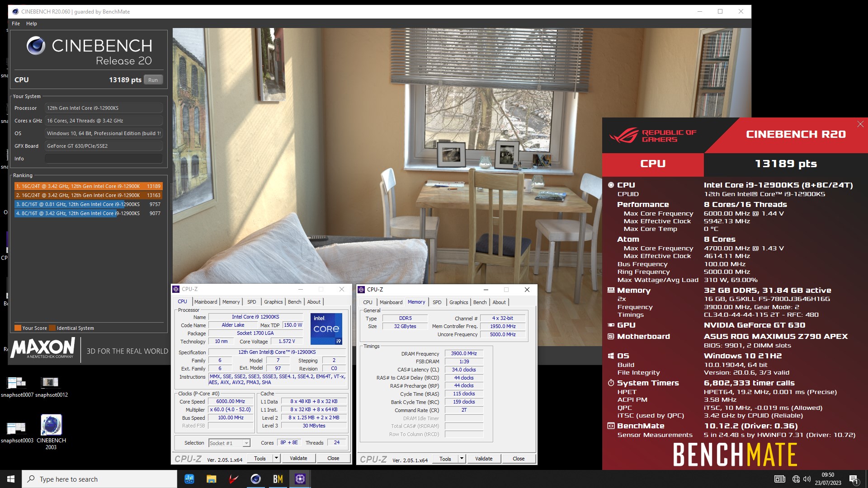Viewport: 868px width, 488px height.
Task: Select ranking entry 3 scoring 9757
Action: (88, 204)
